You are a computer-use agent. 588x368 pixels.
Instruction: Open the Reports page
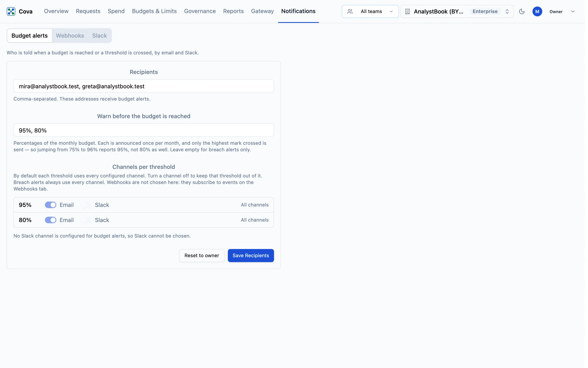click(233, 11)
